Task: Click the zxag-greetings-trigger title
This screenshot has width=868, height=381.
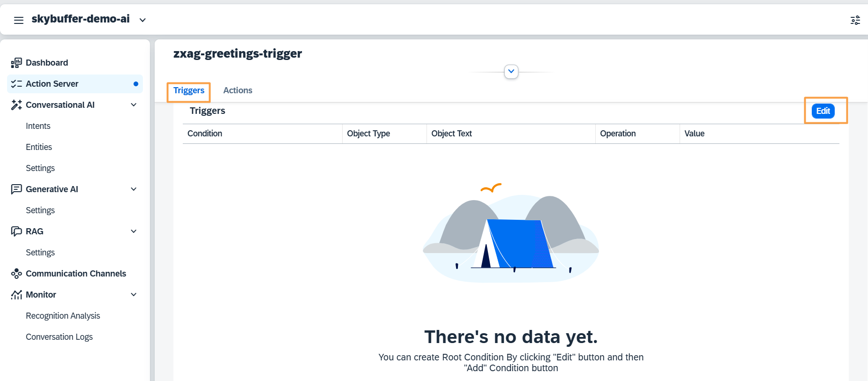Action: click(x=238, y=53)
